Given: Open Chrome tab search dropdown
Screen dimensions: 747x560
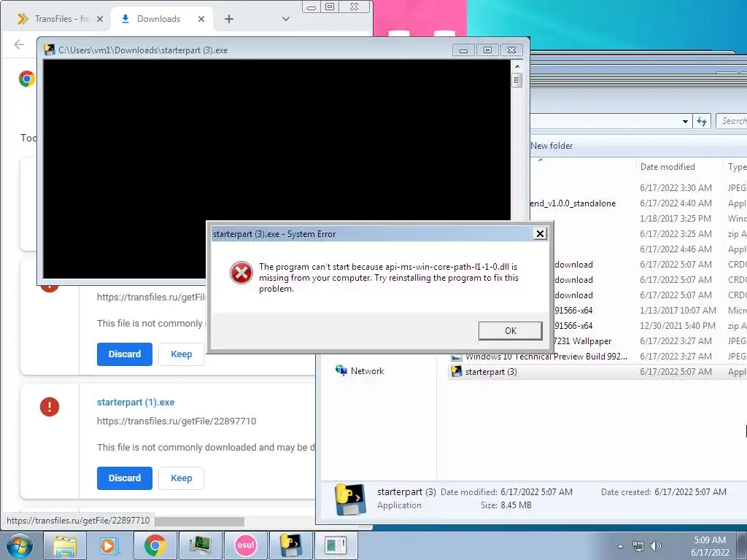Looking at the screenshot, I should coord(286,19).
